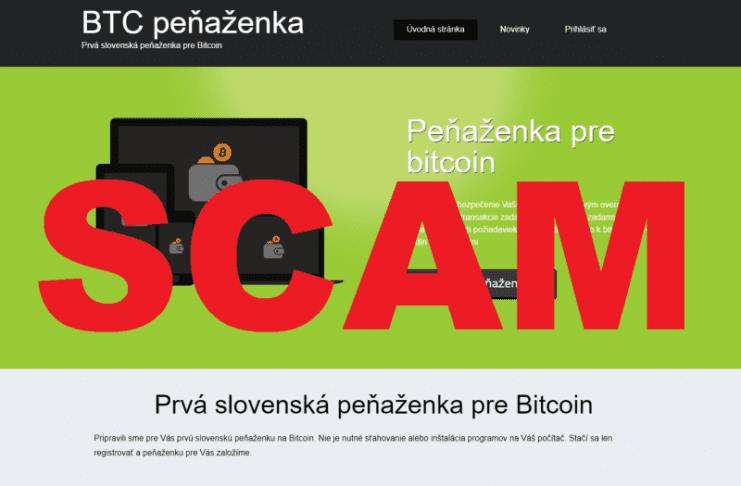Click the small wallet icon between S and C

click(x=176, y=246)
